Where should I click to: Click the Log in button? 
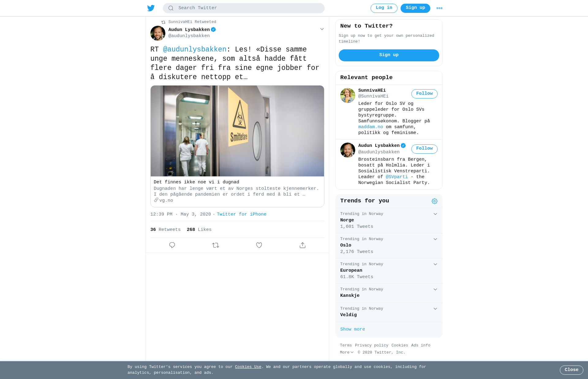(384, 8)
